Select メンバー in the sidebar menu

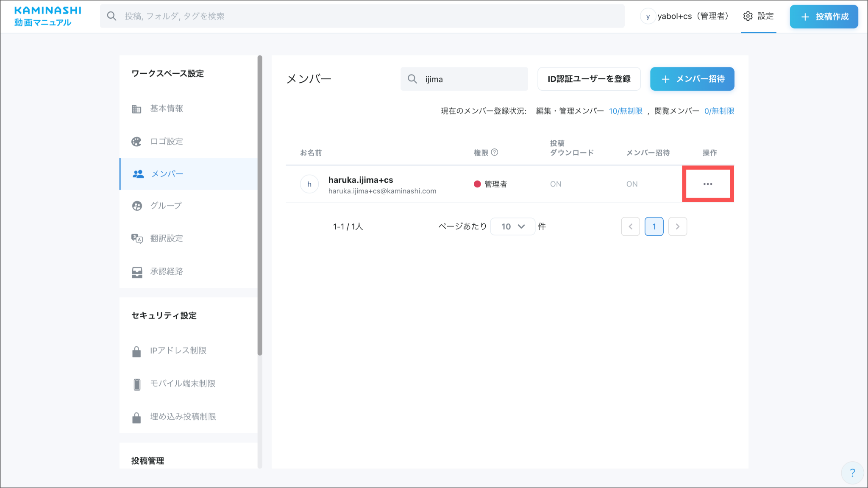pyautogui.click(x=167, y=174)
